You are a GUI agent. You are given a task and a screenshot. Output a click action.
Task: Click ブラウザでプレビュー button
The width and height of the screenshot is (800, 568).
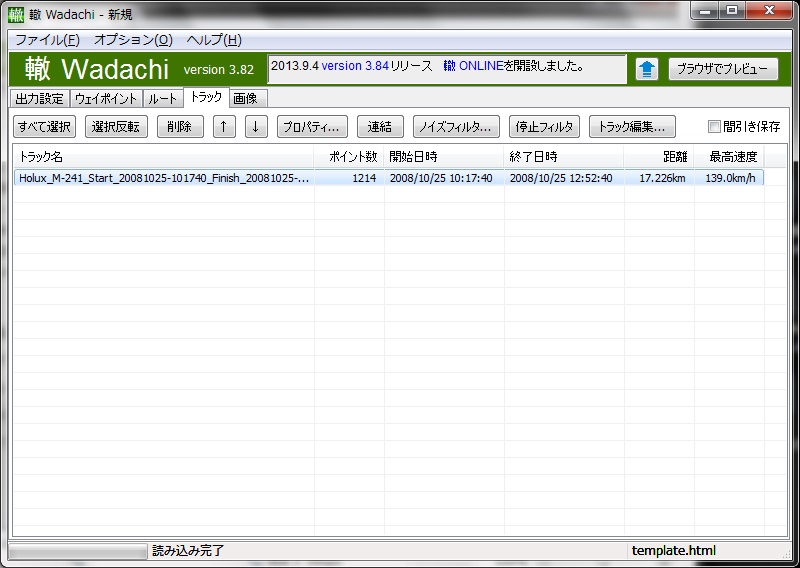(723, 69)
